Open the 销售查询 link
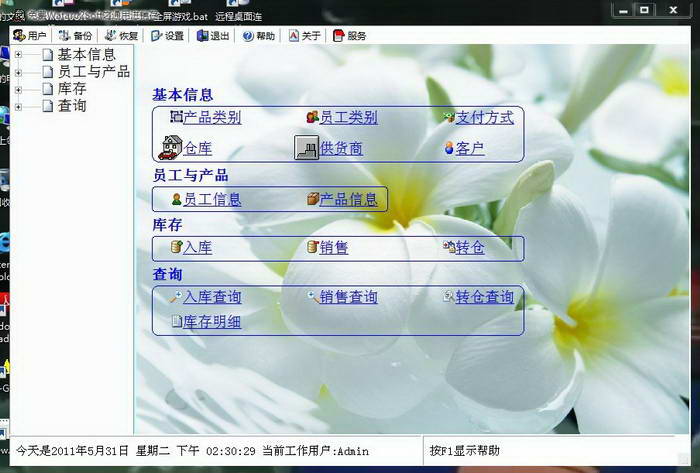The width and height of the screenshot is (700, 473). point(349,297)
